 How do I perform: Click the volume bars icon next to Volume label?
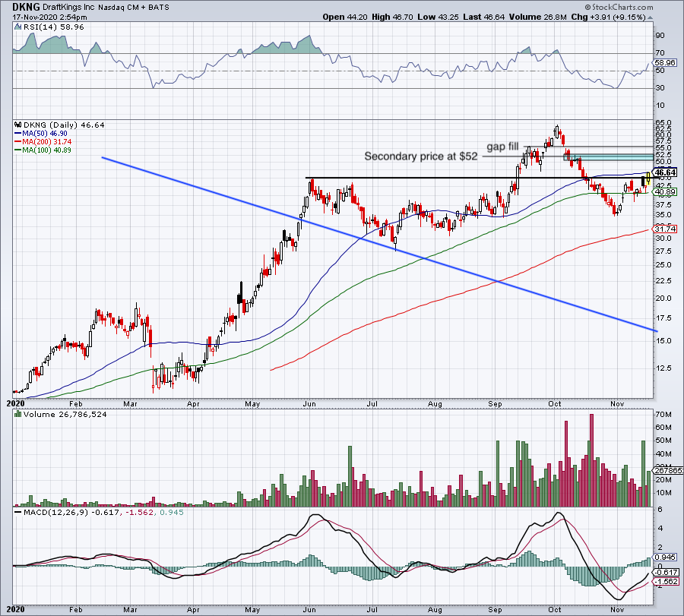coord(18,414)
